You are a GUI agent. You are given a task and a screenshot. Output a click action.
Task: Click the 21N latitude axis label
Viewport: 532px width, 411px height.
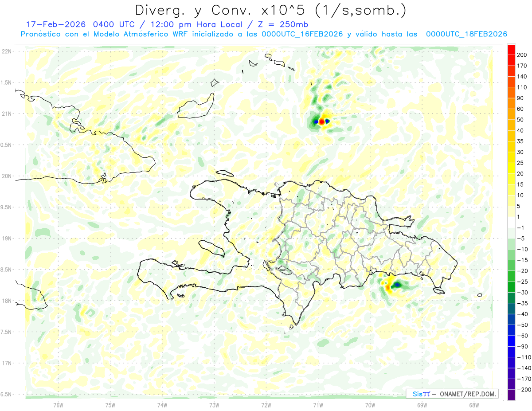tap(7, 114)
